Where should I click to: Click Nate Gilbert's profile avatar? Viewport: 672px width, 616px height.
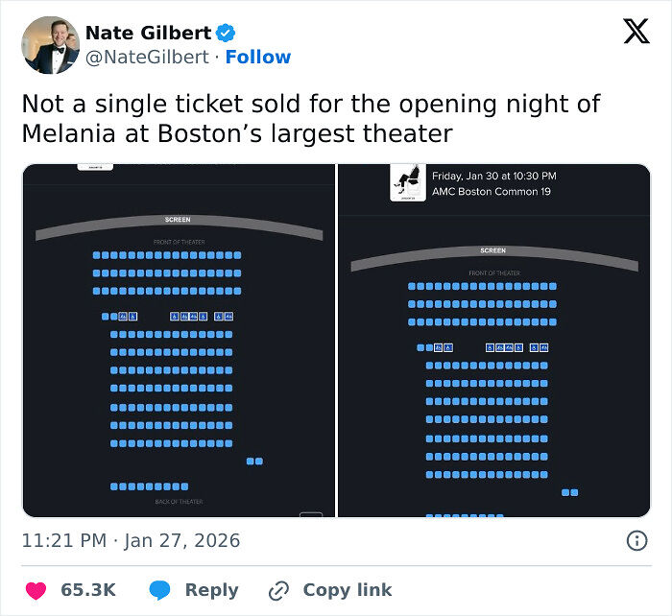(50, 45)
